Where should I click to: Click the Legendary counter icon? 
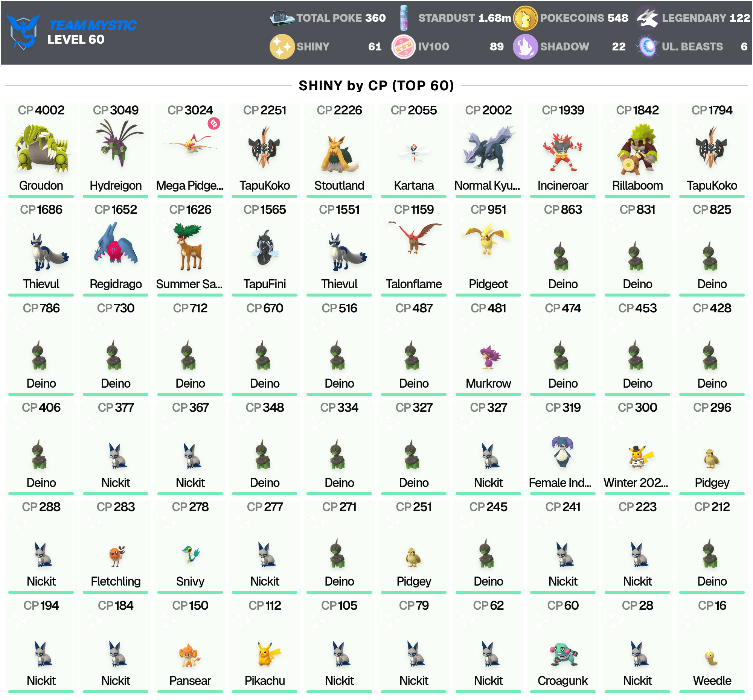647,18
